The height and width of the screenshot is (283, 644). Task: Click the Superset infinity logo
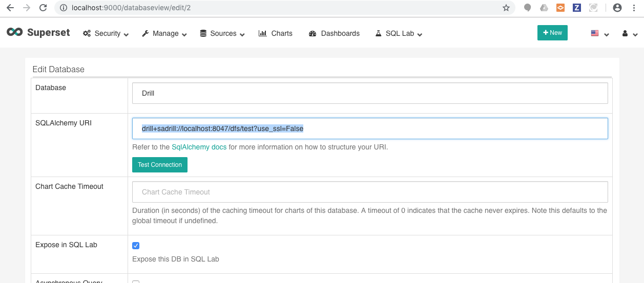pyautogui.click(x=15, y=32)
